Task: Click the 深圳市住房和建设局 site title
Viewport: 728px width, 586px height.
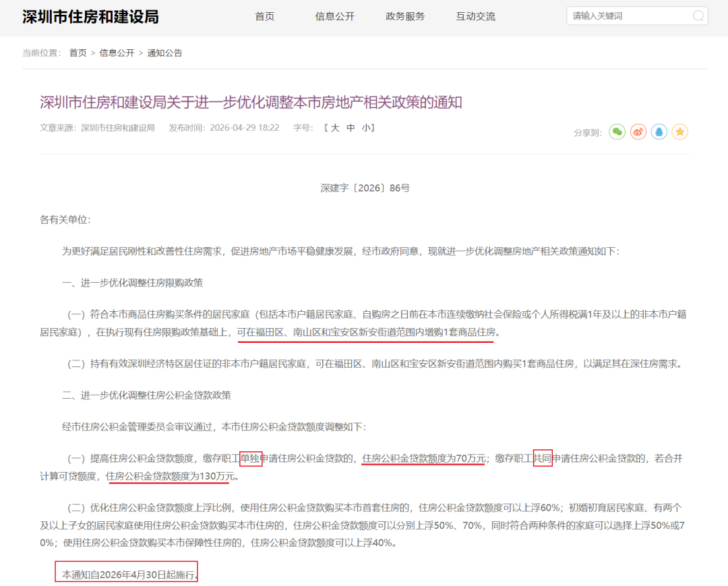Action: coord(90,17)
